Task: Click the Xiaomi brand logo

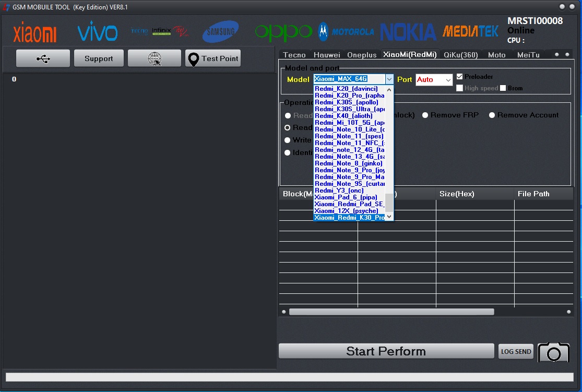Action: (35, 33)
